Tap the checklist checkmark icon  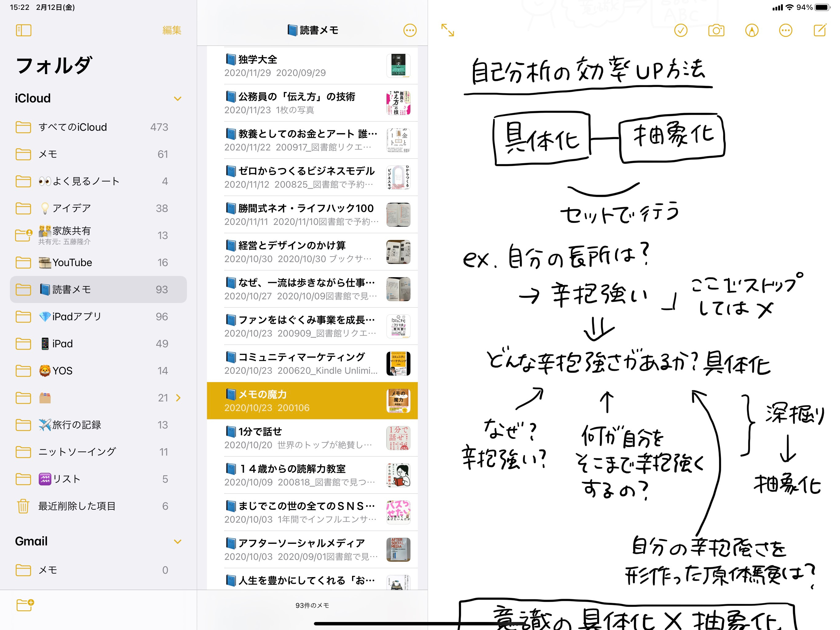pos(681,30)
